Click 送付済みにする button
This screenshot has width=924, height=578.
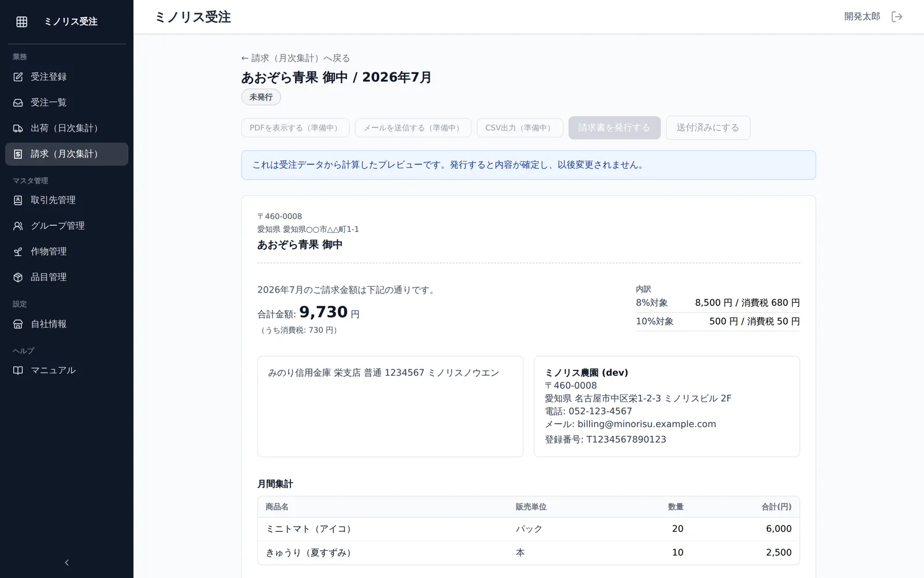click(x=708, y=128)
